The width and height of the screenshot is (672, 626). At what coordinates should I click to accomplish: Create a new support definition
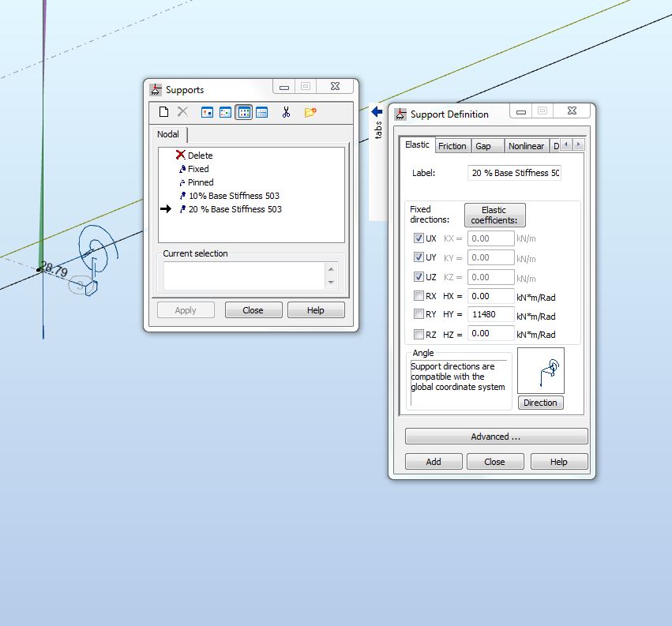[163, 113]
